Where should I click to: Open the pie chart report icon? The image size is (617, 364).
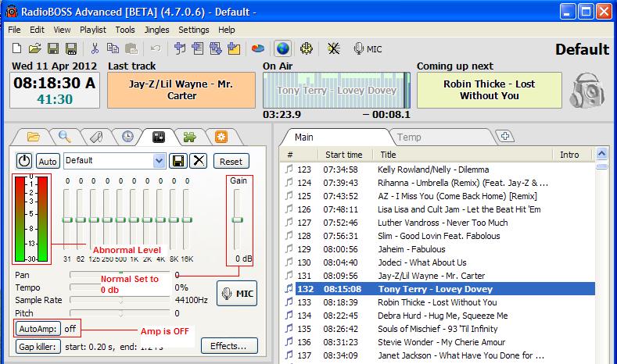pos(258,48)
